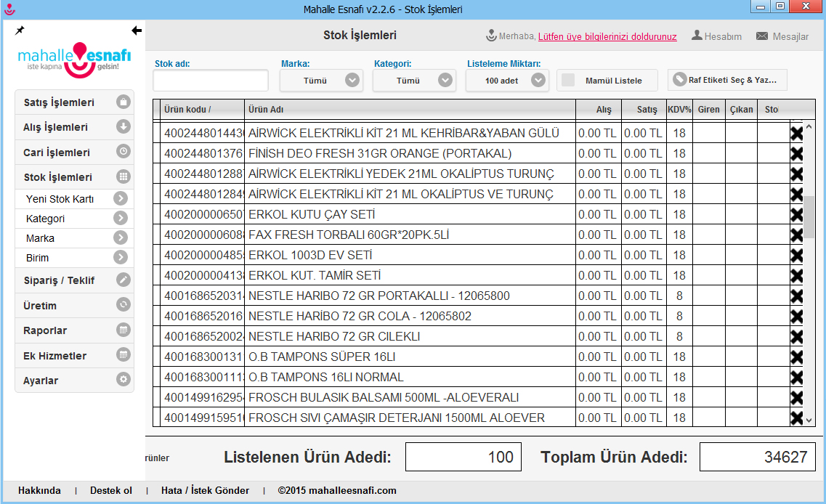Expand Yeni Stok Kartı submenu arrow
826x504 pixels.
coord(121,198)
